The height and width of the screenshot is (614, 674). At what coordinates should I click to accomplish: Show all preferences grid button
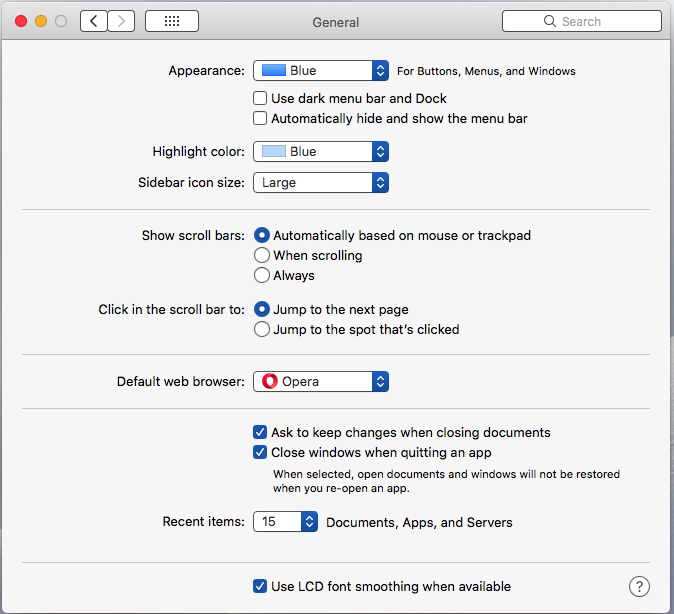pos(171,21)
